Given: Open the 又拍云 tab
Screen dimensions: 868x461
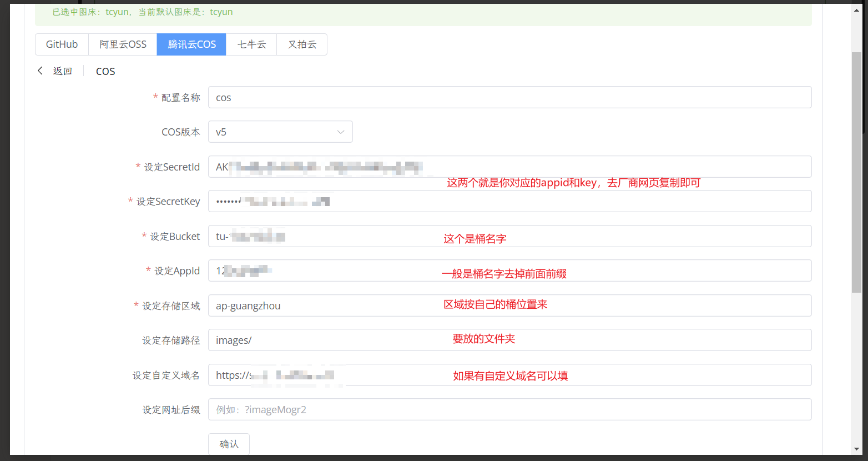Looking at the screenshot, I should click(x=302, y=44).
